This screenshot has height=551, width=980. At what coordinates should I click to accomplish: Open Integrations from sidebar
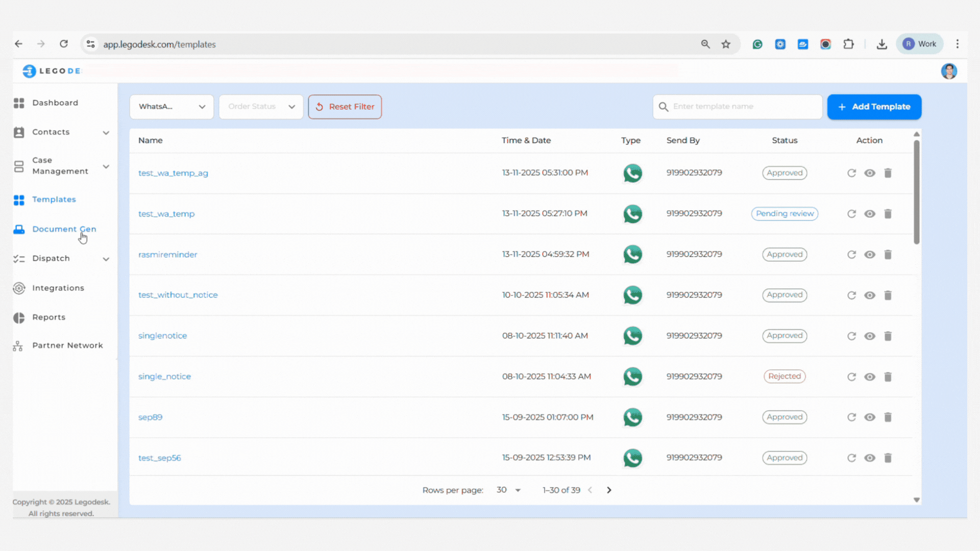pyautogui.click(x=58, y=288)
